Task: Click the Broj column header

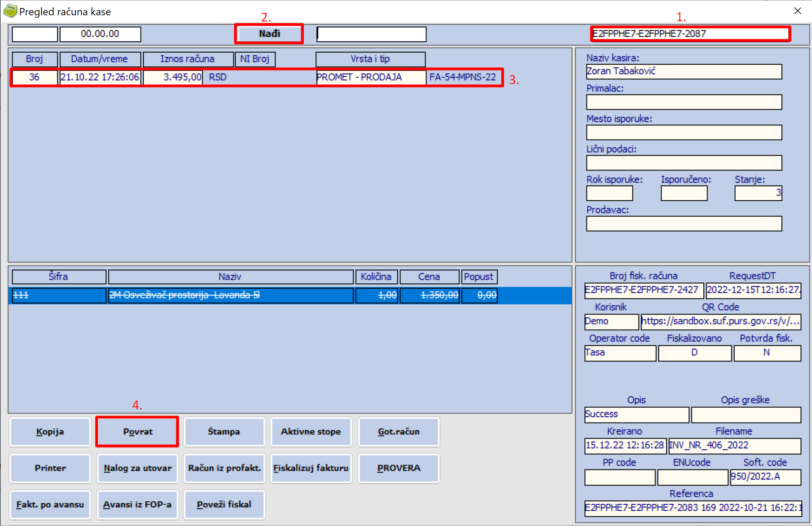Action: [35, 59]
